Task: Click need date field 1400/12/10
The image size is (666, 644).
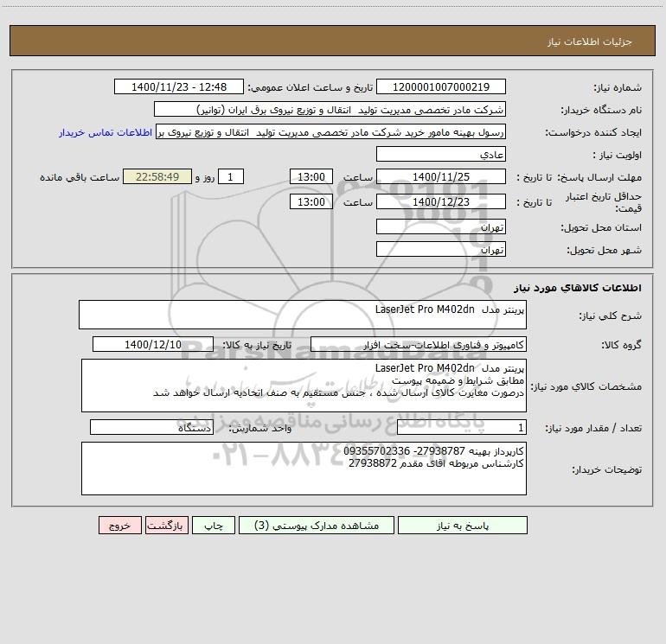Action: [x=153, y=344]
